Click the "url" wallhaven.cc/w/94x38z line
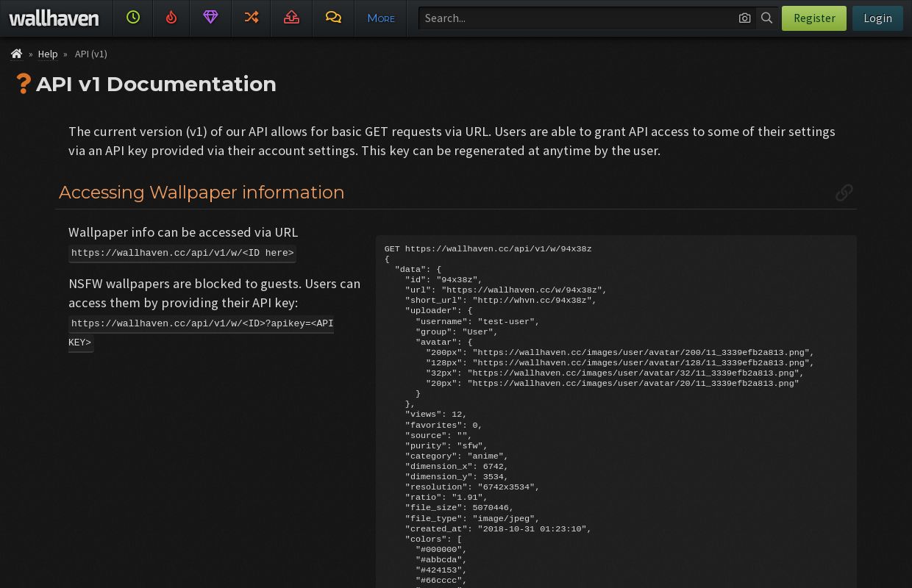 pos(506,290)
